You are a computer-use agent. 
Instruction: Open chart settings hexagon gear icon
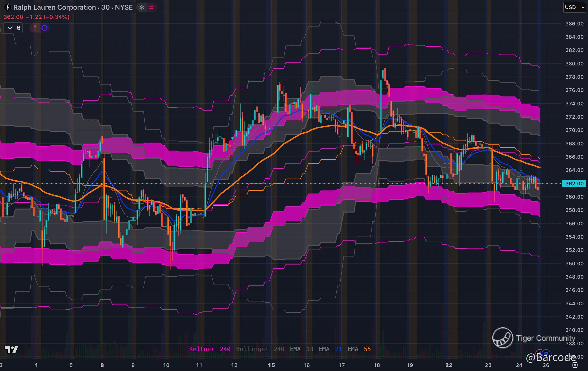(575, 365)
